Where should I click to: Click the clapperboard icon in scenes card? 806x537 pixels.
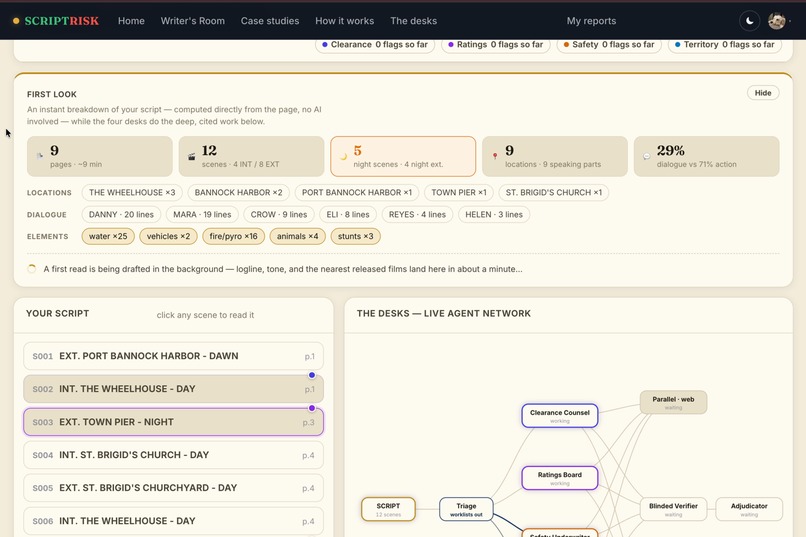point(191,156)
